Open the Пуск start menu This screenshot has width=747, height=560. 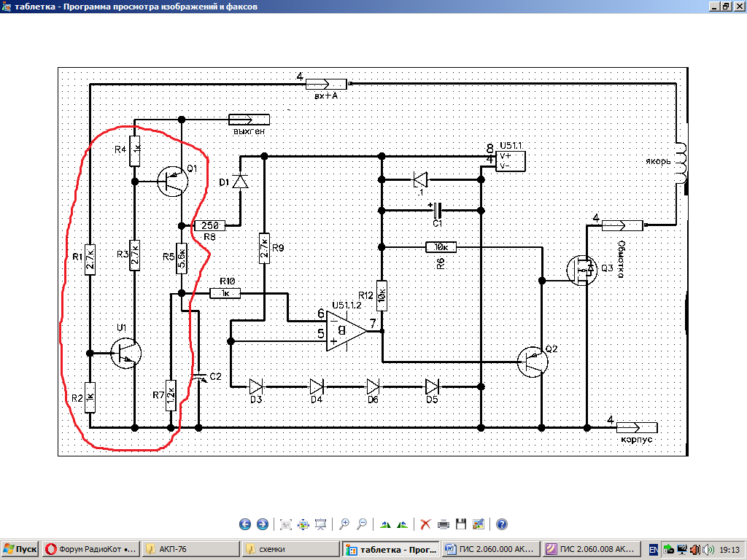tap(20, 549)
